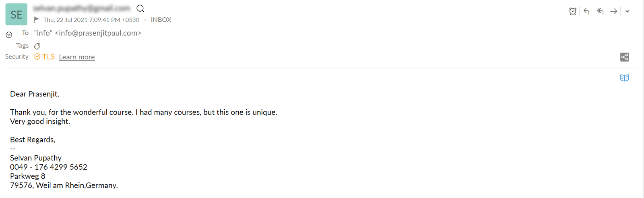
Task: Click the blurred sender email address
Action: (x=82, y=8)
